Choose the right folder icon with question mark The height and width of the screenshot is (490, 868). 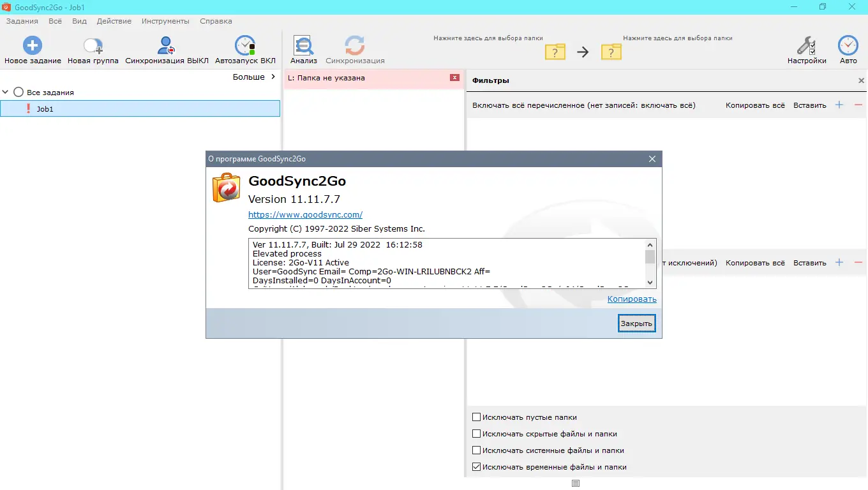point(611,52)
